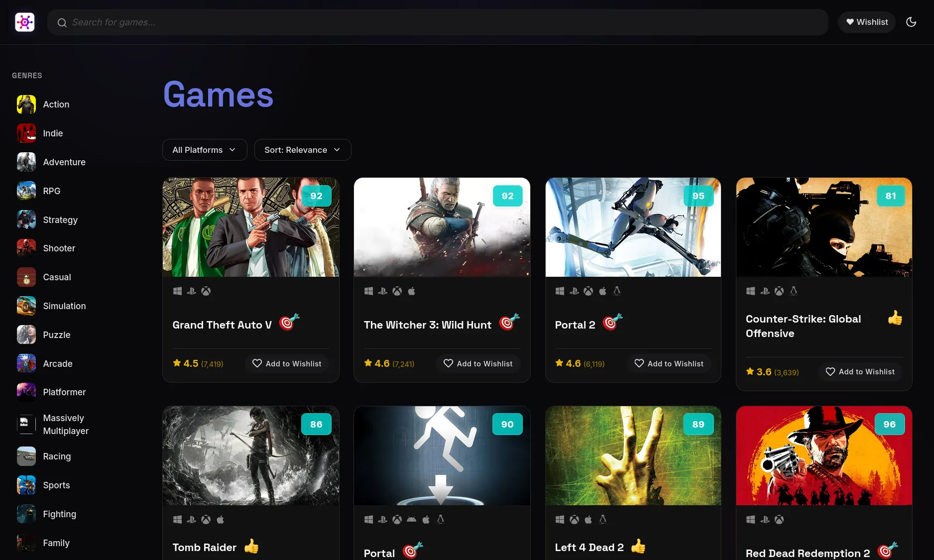Screen dimensions: 934x560
Task: Open the Wishlist page
Action: point(867,22)
